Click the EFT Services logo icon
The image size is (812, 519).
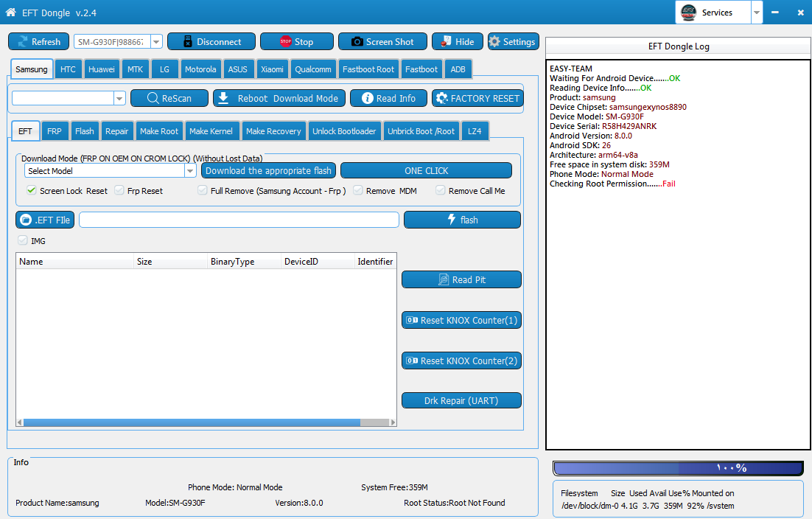pos(688,13)
